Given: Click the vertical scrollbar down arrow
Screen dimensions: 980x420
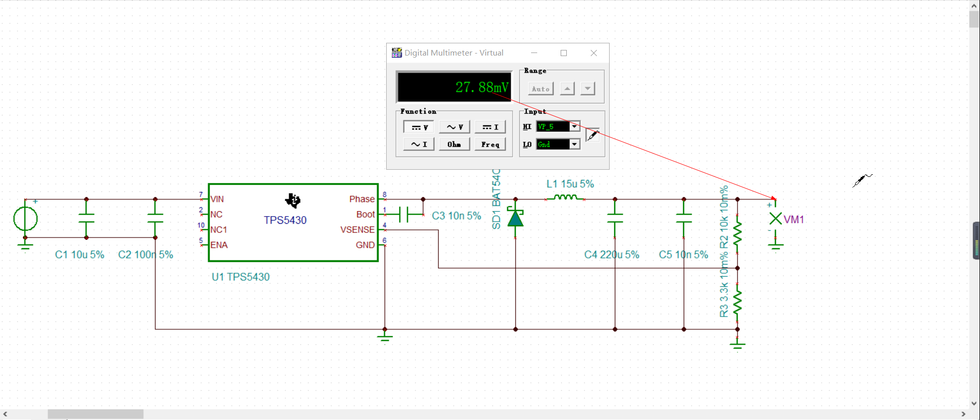Looking at the screenshot, I should pos(974,404).
